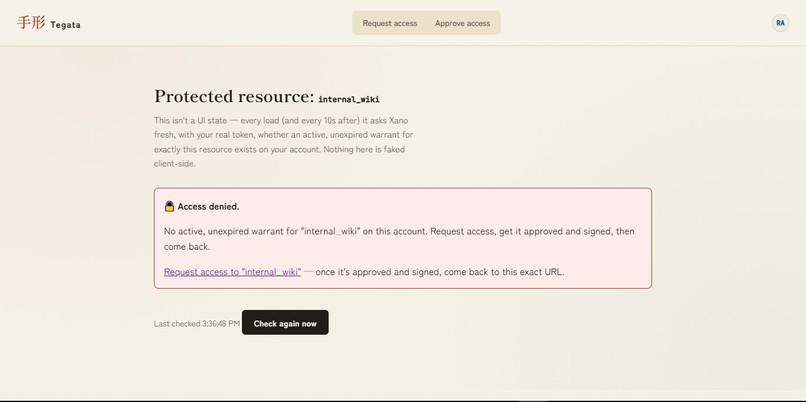Image resolution: width=806 pixels, height=402 pixels.
Task: Click the "This isn't a UI state" description
Action: (283, 142)
